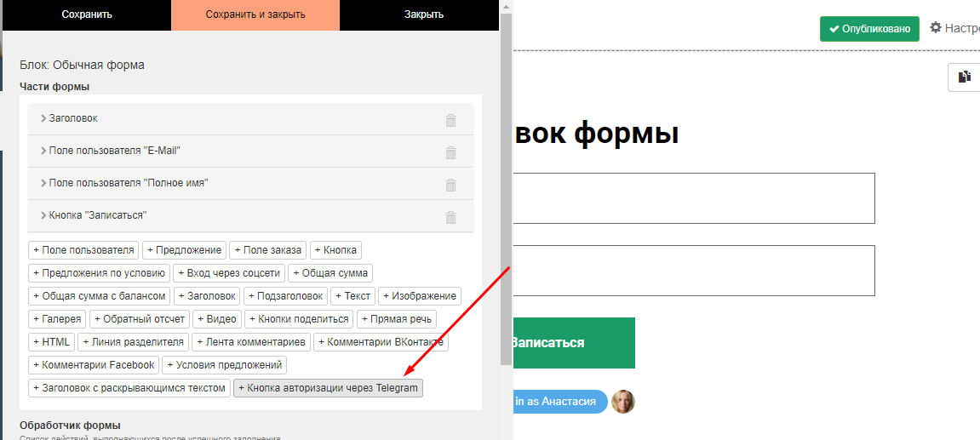Screen dimensions: 980x440
Task: Click the blue Telegram login button for Анастасия
Action: (560, 401)
